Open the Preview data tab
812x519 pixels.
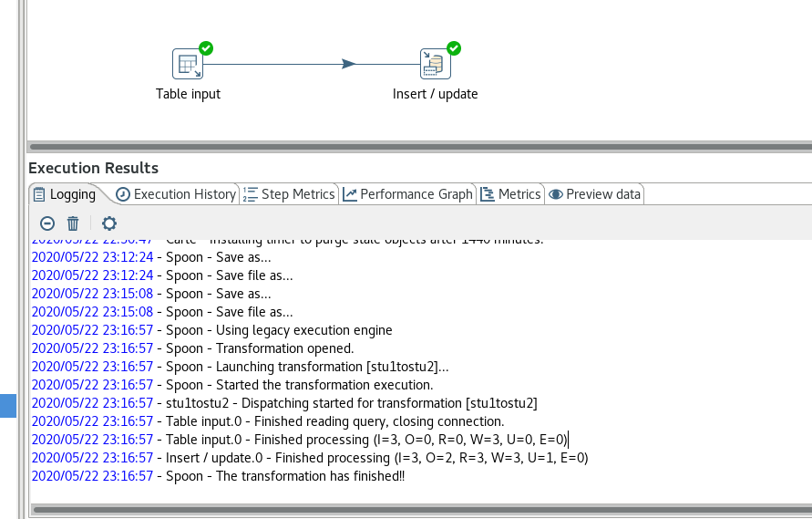click(594, 194)
